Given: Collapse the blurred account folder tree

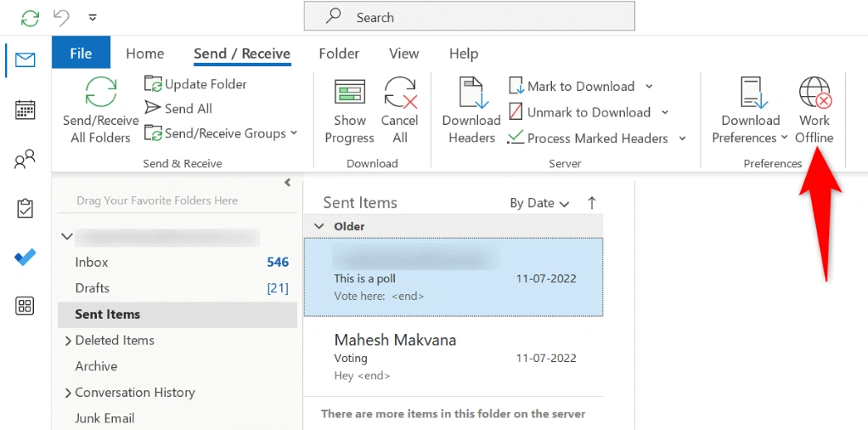Looking at the screenshot, I should 67,236.
